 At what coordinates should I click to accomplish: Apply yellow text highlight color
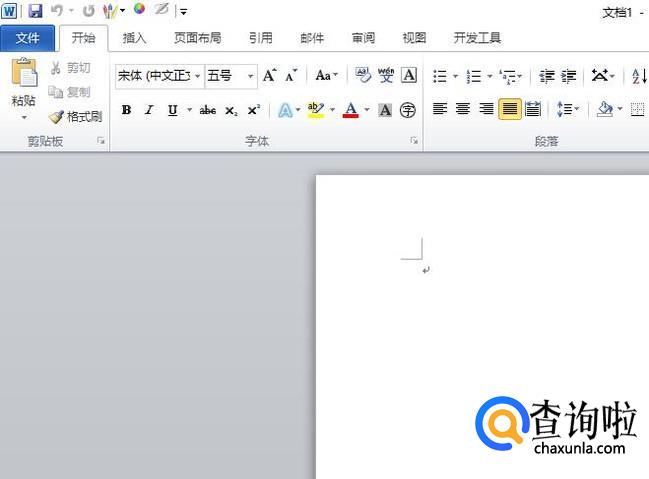316,110
